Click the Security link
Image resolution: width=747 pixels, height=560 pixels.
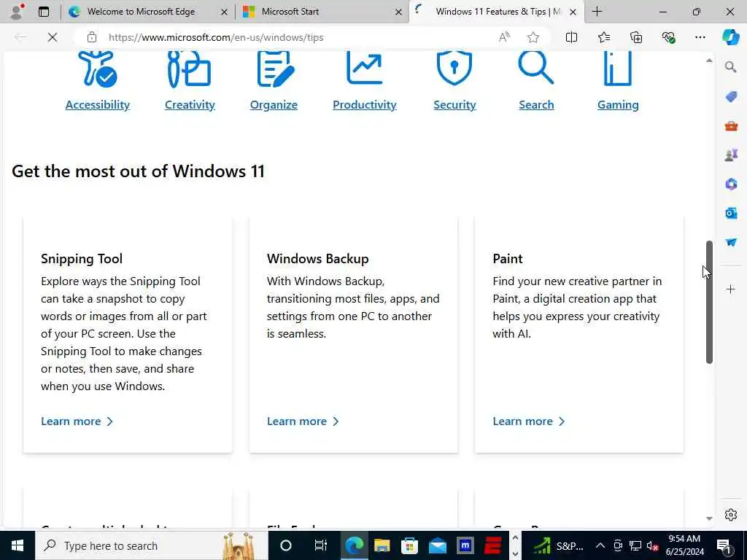[x=454, y=105]
